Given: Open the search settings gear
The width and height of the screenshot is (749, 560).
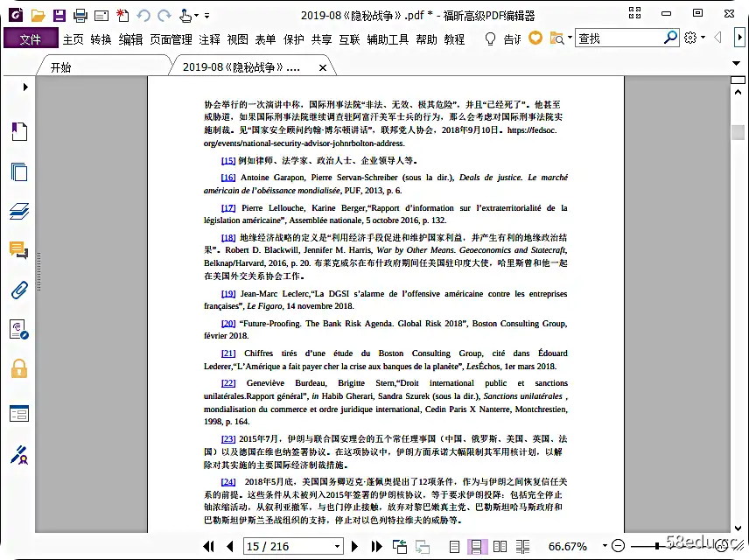Looking at the screenshot, I should 690,38.
